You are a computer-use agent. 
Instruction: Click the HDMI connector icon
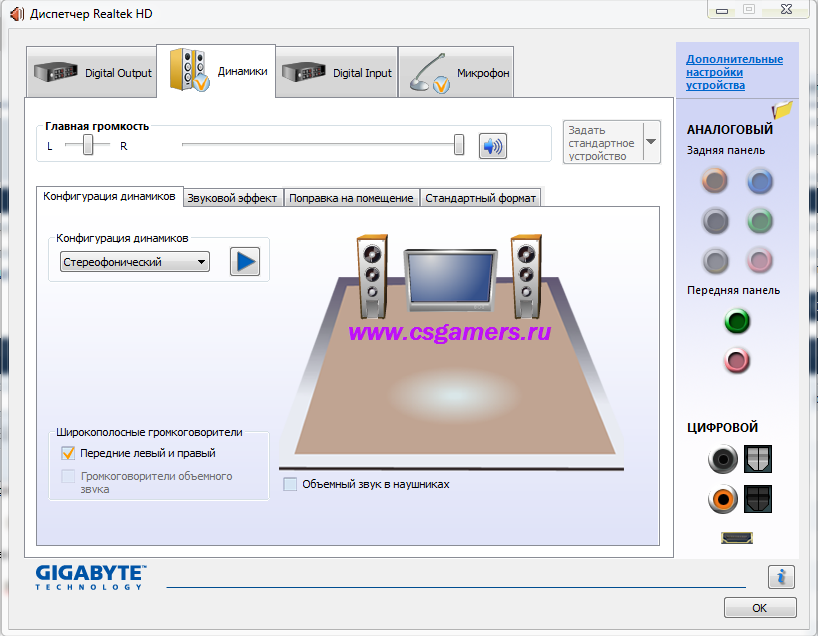[x=737, y=537]
